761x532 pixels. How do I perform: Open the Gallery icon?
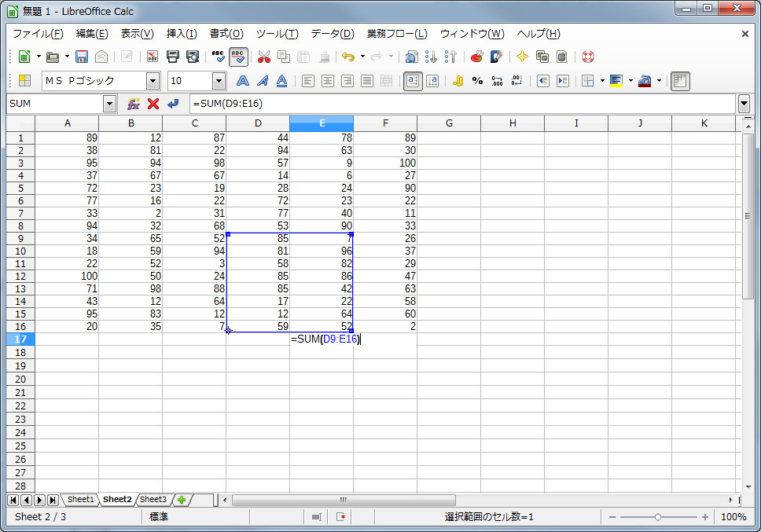[542, 57]
